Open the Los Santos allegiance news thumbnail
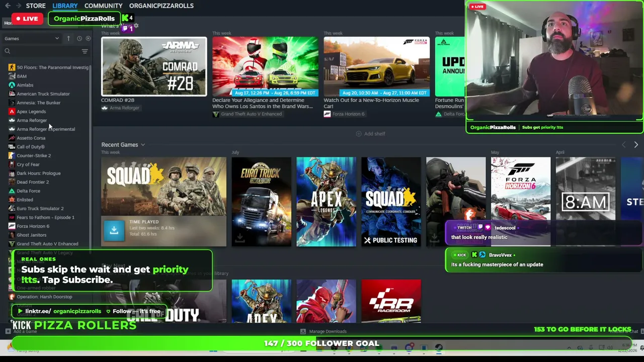This screenshot has height=362, width=644. (x=265, y=66)
